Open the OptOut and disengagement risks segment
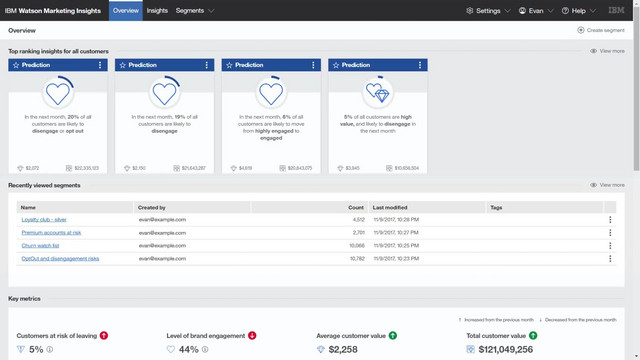This screenshot has width=640, height=360. 60,259
